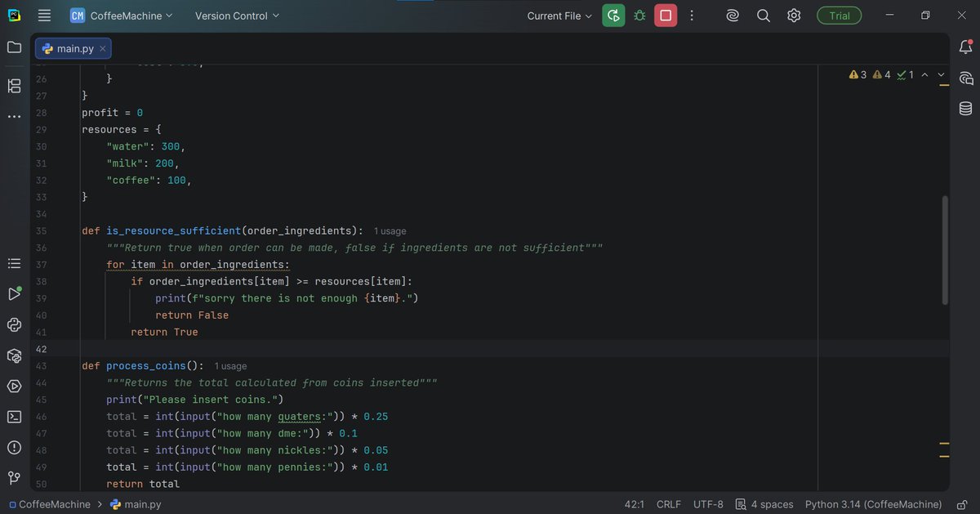980x514 pixels.
Task: Open the CRLF line separator selector
Action: click(x=669, y=504)
